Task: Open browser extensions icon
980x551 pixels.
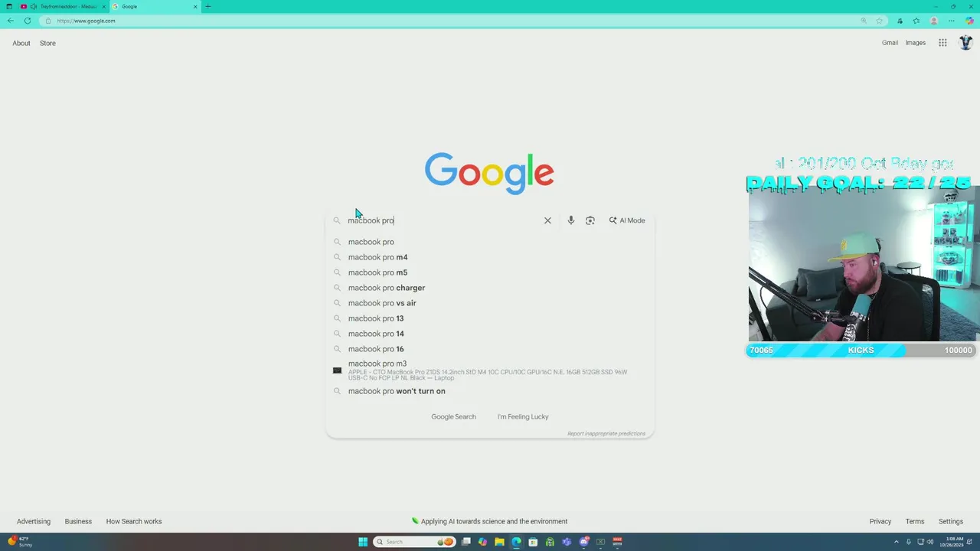Action: pos(900,21)
